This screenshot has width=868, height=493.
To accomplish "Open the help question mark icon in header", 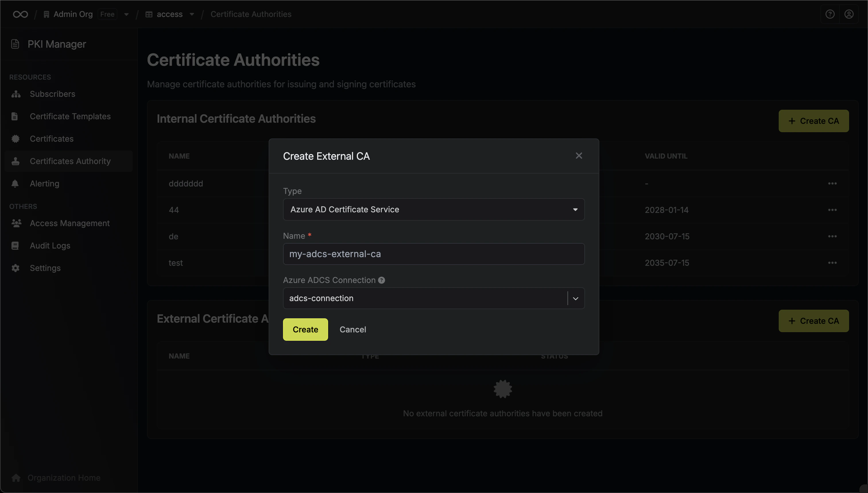I will point(830,14).
